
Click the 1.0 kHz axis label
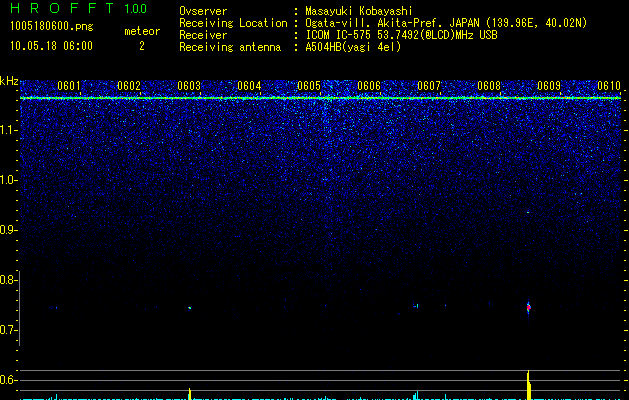pyautogui.click(x=9, y=180)
